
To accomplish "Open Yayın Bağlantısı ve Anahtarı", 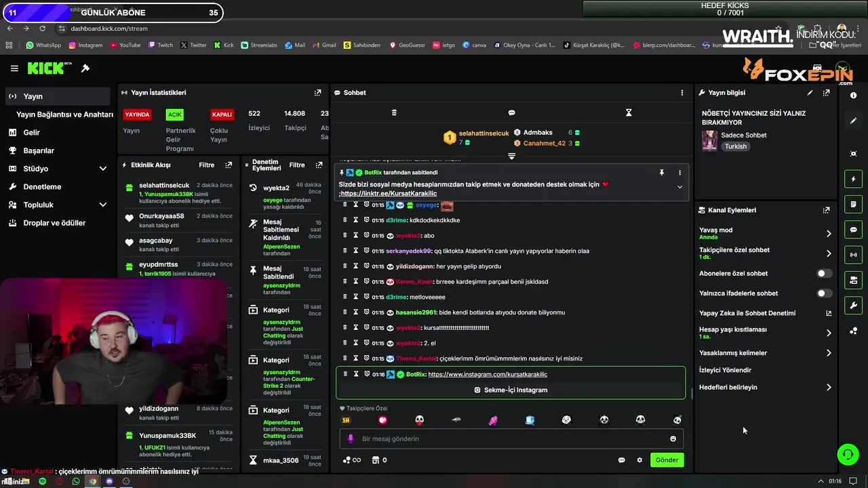I will point(64,115).
